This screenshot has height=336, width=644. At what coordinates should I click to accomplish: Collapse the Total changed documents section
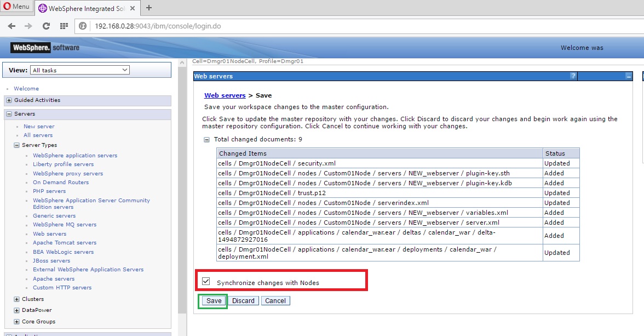point(207,139)
